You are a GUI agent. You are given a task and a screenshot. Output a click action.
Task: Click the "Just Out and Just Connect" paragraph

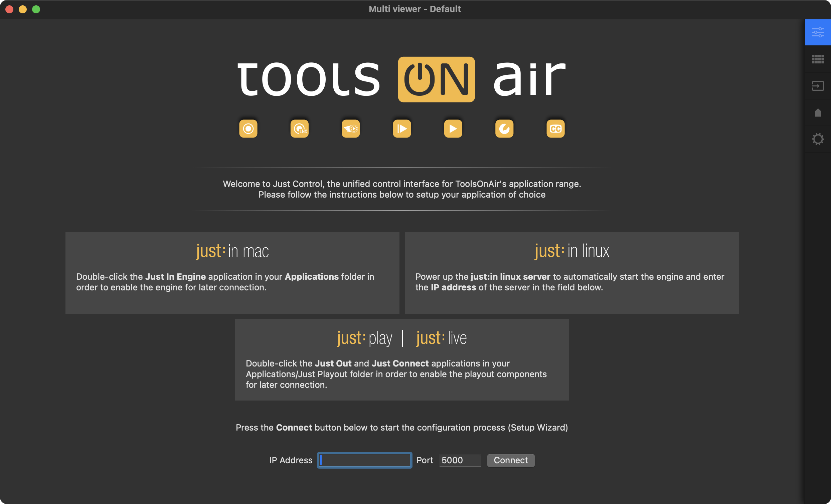tap(396, 374)
